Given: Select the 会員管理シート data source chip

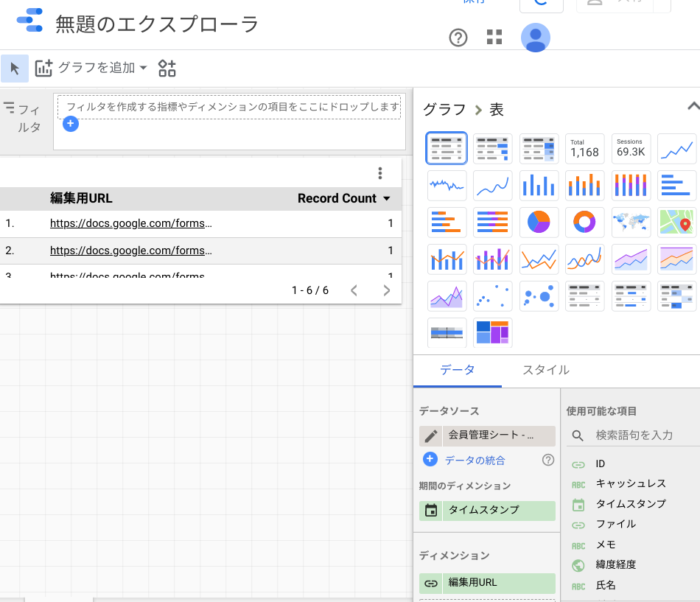Looking at the screenshot, I should tap(499, 436).
